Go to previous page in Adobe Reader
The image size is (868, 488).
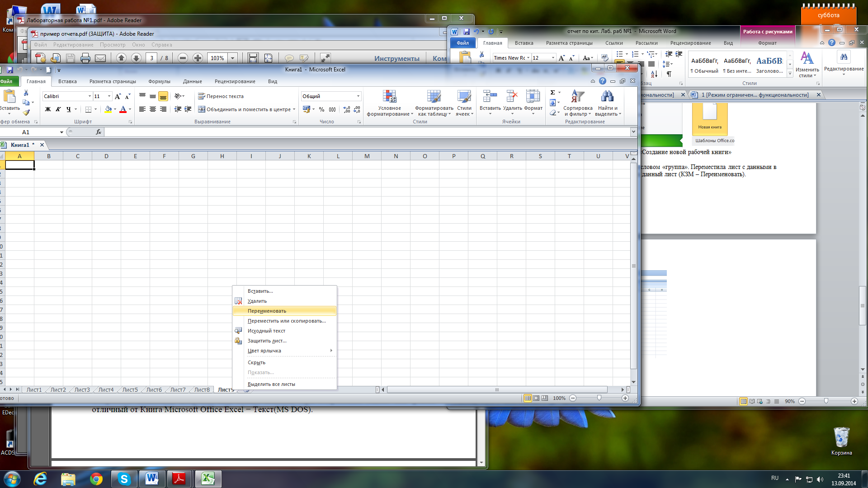pos(121,58)
